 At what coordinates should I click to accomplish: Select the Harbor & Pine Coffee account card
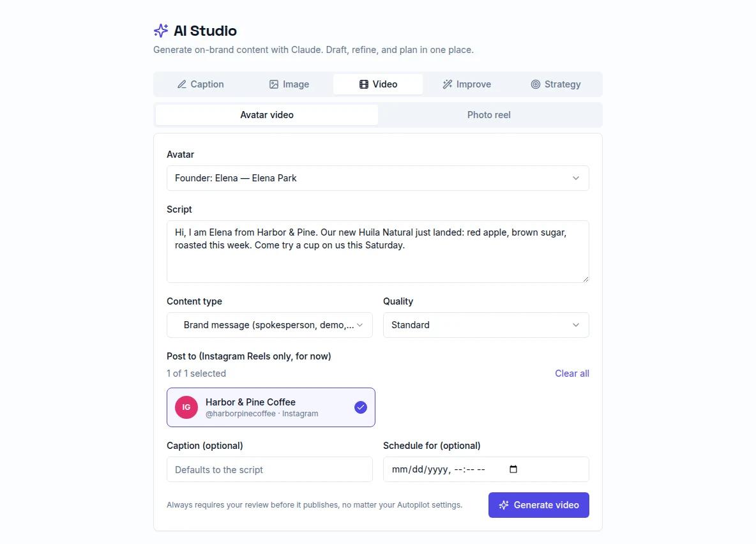coord(271,407)
